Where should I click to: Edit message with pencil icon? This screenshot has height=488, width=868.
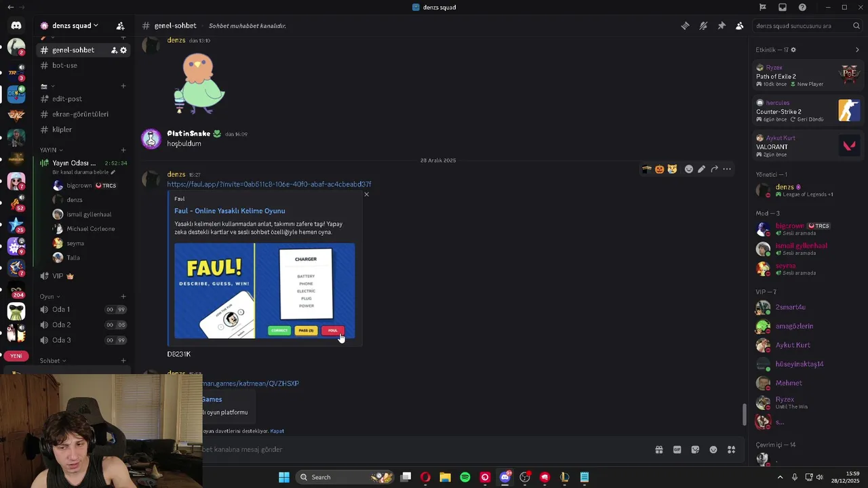(701, 169)
